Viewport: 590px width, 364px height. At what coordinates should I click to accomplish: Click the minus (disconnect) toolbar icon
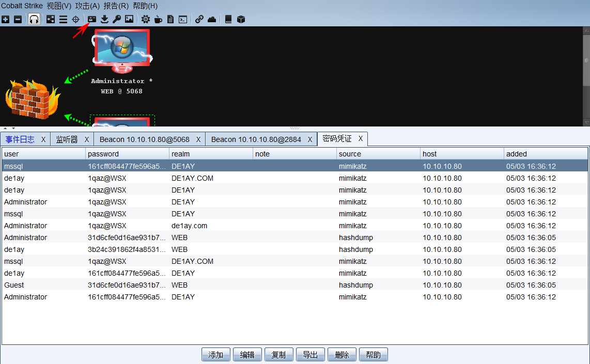tap(18, 20)
